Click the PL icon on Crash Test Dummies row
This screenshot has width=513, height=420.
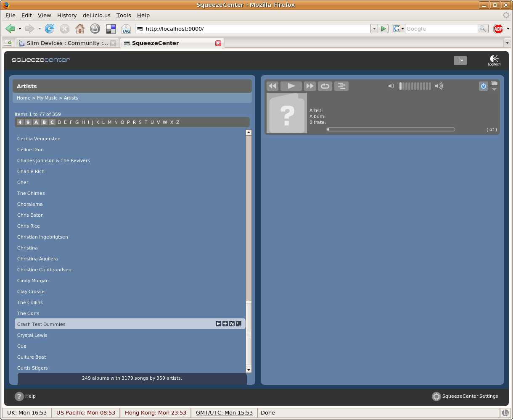point(238,324)
